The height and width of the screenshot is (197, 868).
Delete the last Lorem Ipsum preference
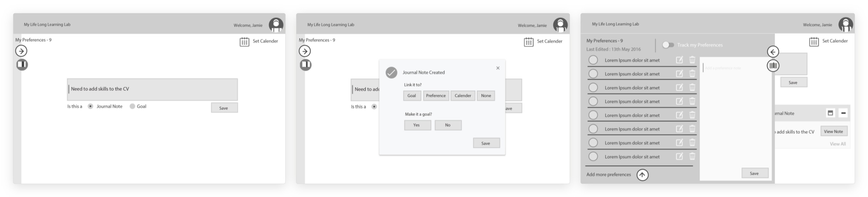pyautogui.click(x=692, y=156)
